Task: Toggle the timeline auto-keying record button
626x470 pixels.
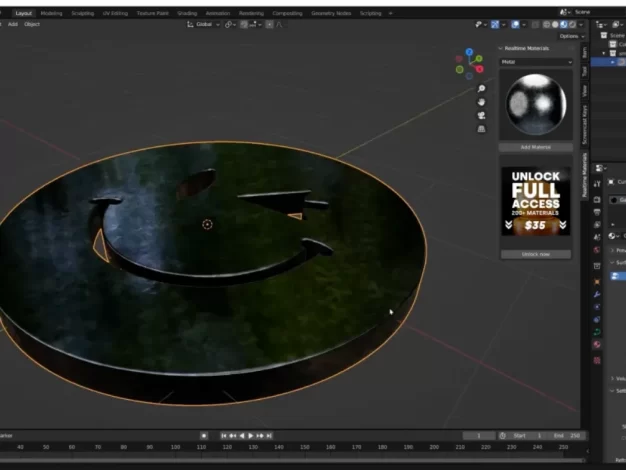Action: (x=204, y=436)
